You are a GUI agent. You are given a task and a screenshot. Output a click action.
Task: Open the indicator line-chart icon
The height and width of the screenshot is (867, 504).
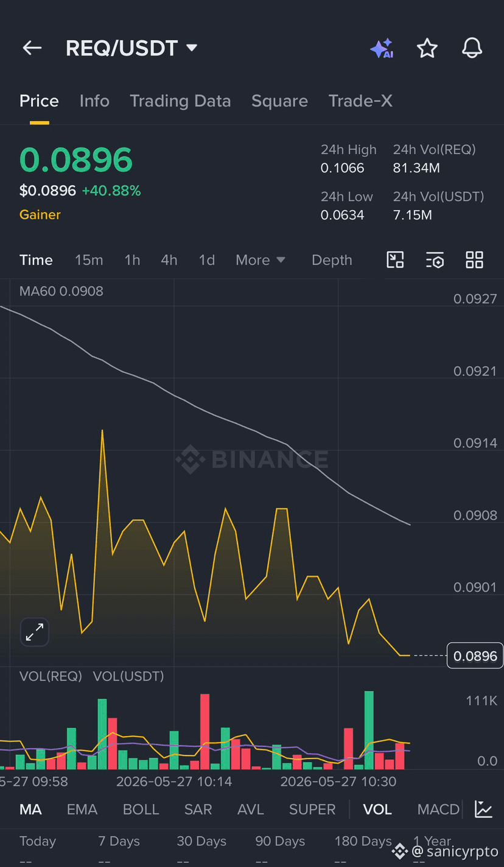point(484,809)
